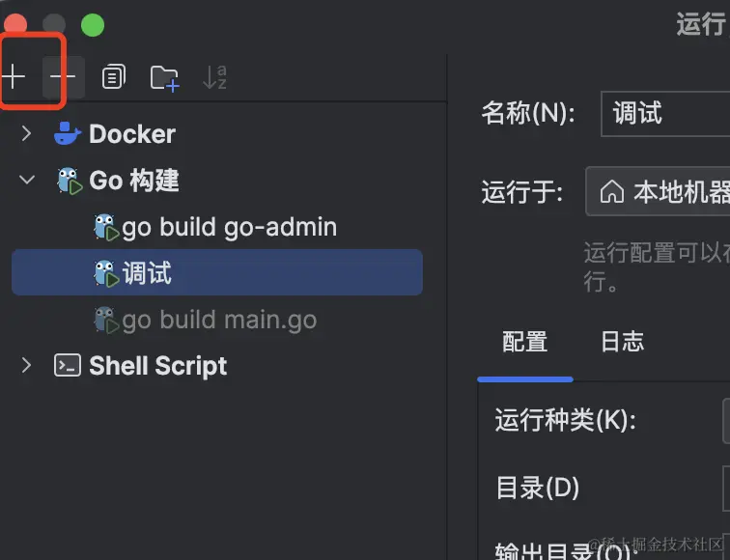The width and height of the screenshot is (730, 560).
Task: Click the 名称 name input field
Action: (x=665, y=114)
